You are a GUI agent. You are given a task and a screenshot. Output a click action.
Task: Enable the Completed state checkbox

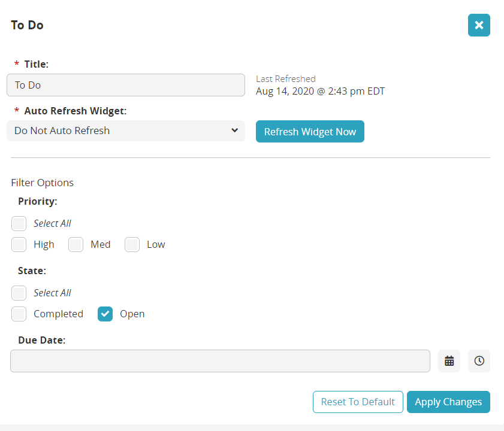[19, 314]
